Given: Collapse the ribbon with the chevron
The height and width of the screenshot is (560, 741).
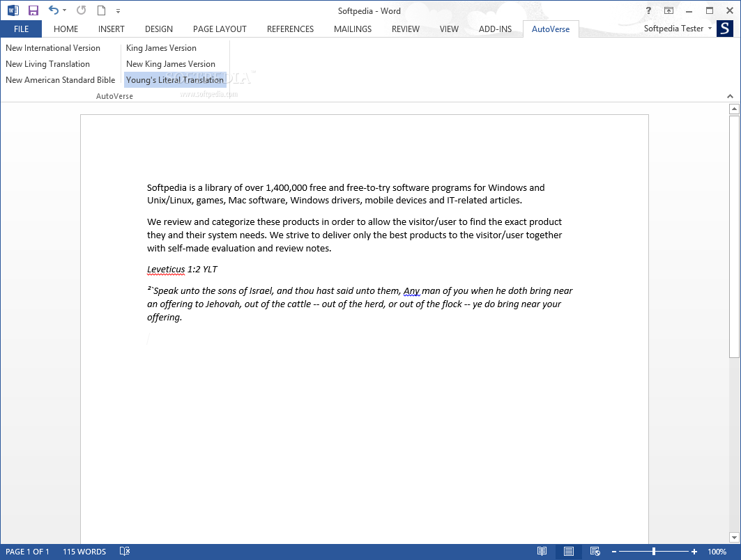Looking at the screenshot, I should point(730,96).
